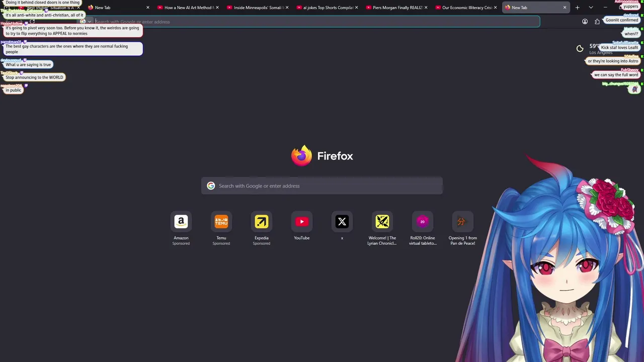Close the al jokes Top Shorts tab
The width and height of the screenshot is (644, 362).
(x=356, y=8)
